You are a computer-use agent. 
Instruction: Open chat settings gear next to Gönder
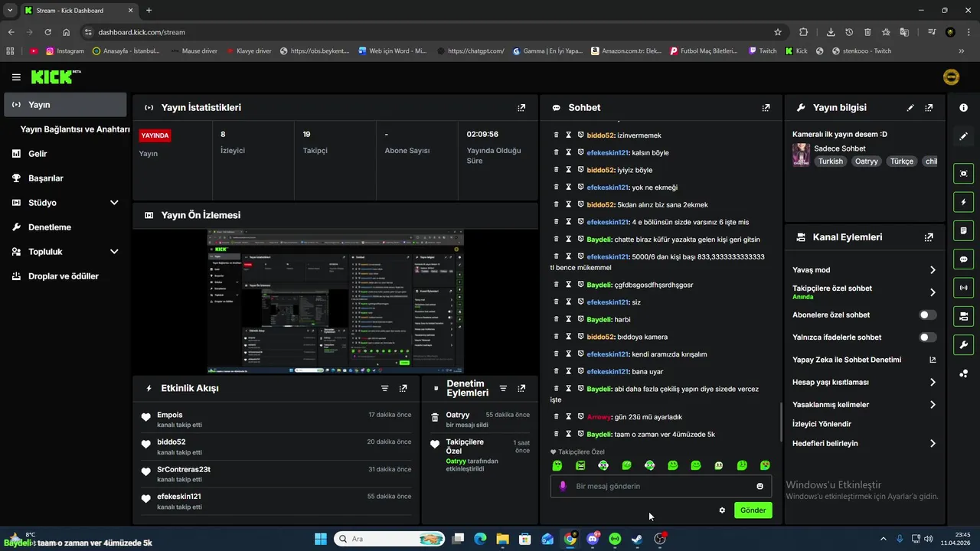(x=722, y=510)
